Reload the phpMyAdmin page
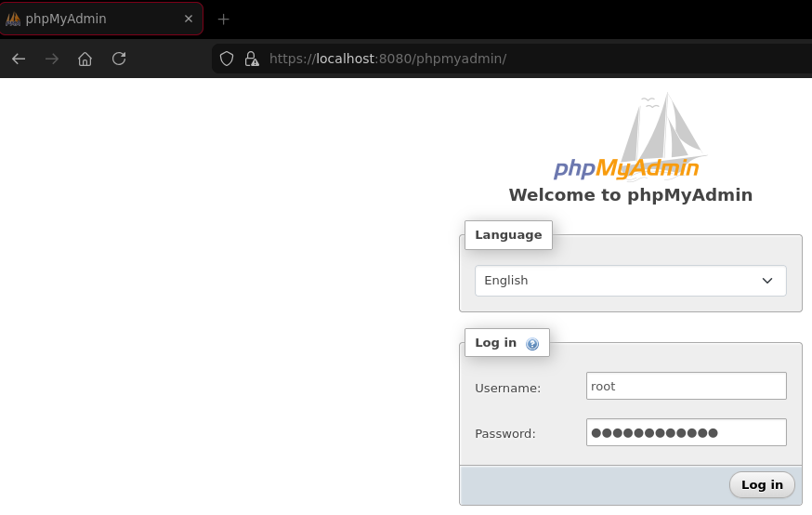This screenshot has width=812, height=515. (119, 59)
